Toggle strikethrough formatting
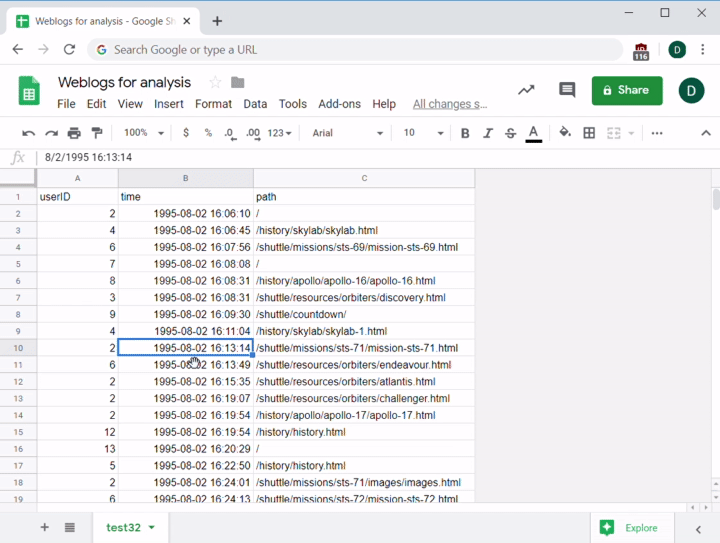 point(511,133)
